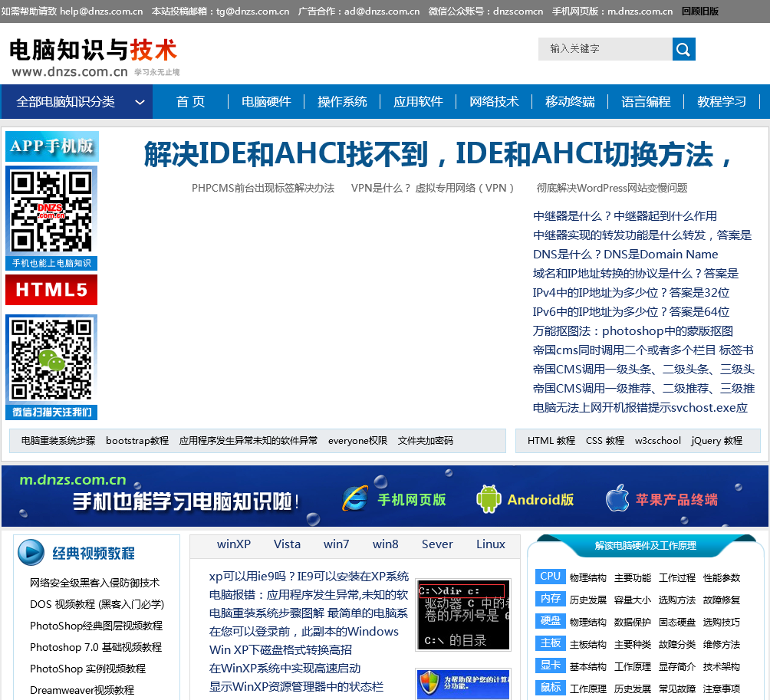Click the WeChat QR code image
The width and height of the screenshot is (770, 700).
pos(51,360)
